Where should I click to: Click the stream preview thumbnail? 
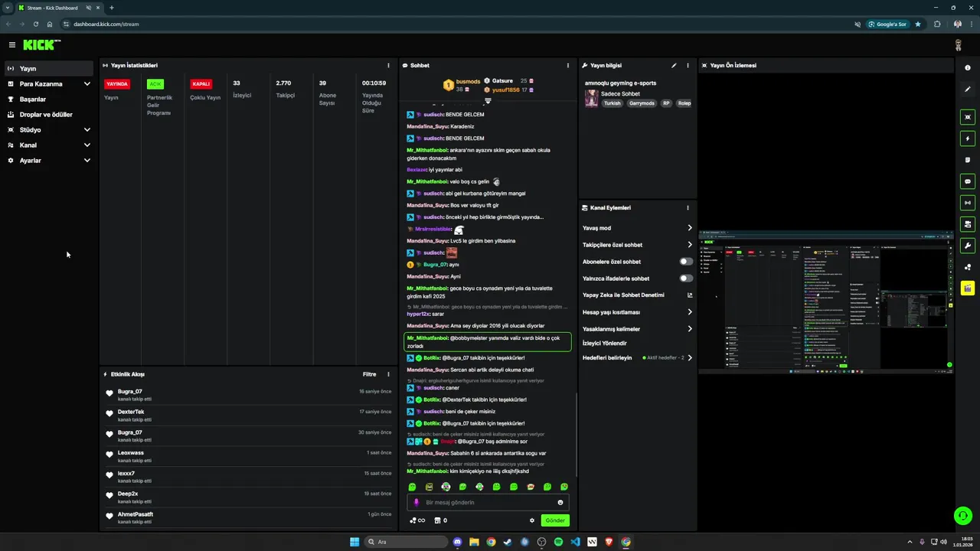(x=826, y=302)
